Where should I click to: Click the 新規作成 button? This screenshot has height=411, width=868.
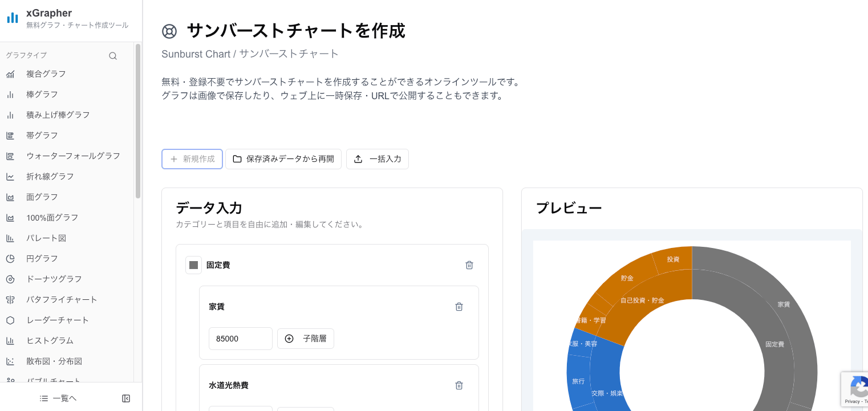[x=192, y=159]
